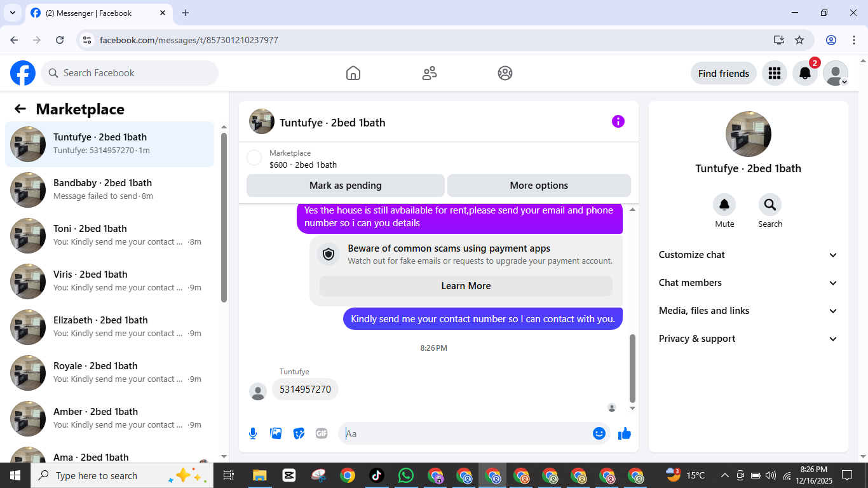Expand the Privacy & support section
The image size is (868, 488).
click(748, 339)
